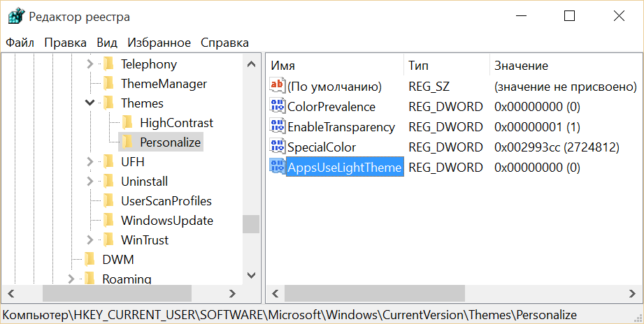
Task: Click the ThemeManager folder icon
Action: pyautogui.click(x=108, y=84)
